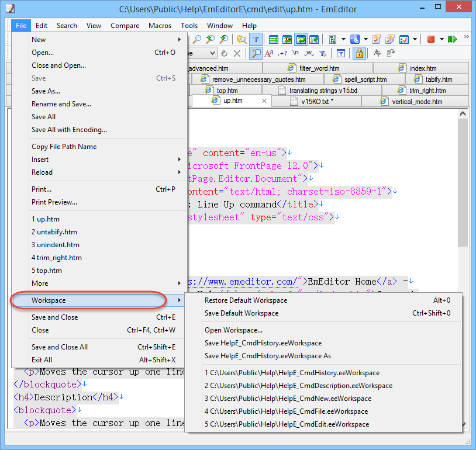Select Restore Default Workspace

[x=323, y=300]
